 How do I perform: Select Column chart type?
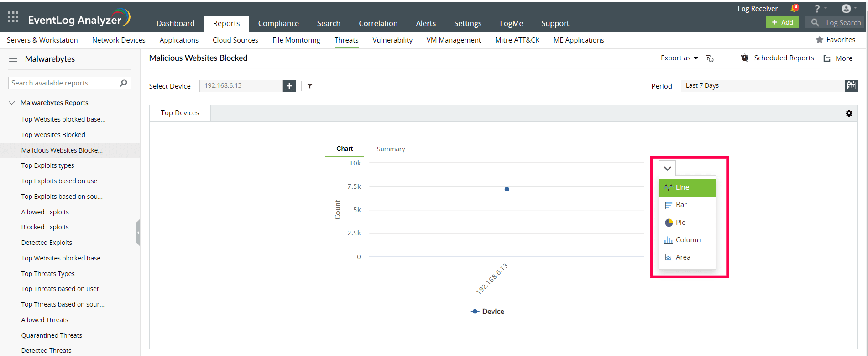tap(687, 240)
